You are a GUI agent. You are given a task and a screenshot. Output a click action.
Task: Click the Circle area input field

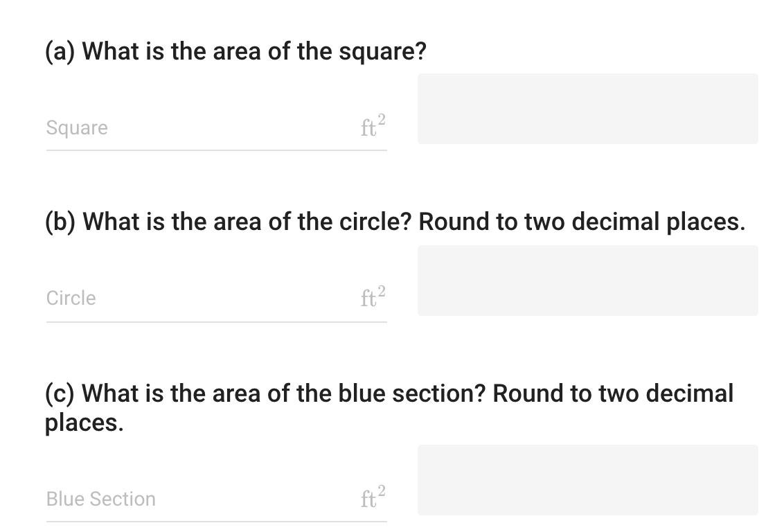[208, 302]
